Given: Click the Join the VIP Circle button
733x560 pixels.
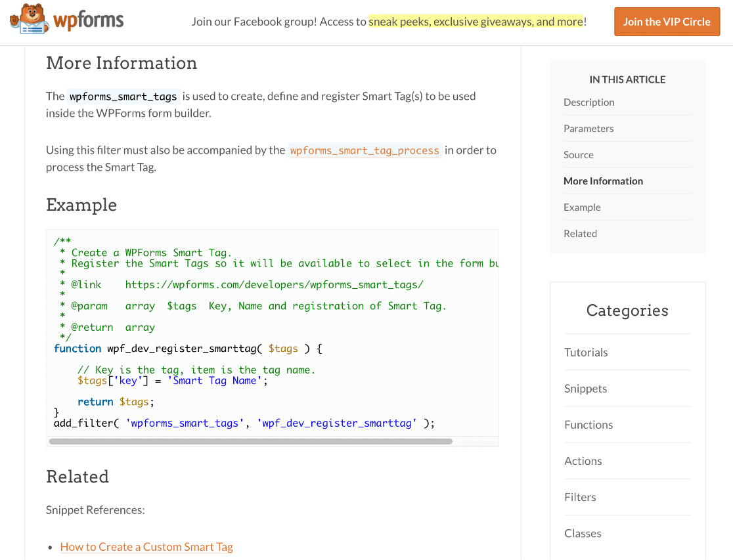Looking at the screenshot, I should (666, 22).
